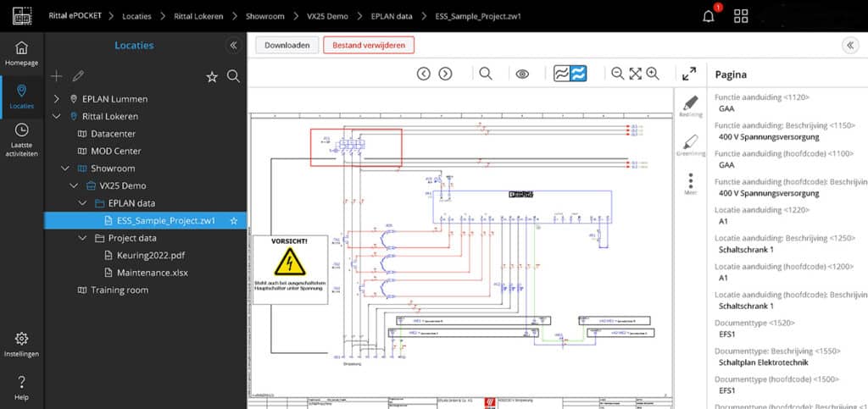Select Datacenter in the tree
Viewport: 868px width, 409px height.
tap(113, 134)
